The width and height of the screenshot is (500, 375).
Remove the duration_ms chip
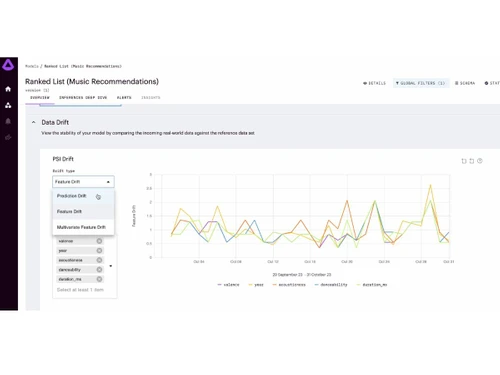tap(99, 279)
